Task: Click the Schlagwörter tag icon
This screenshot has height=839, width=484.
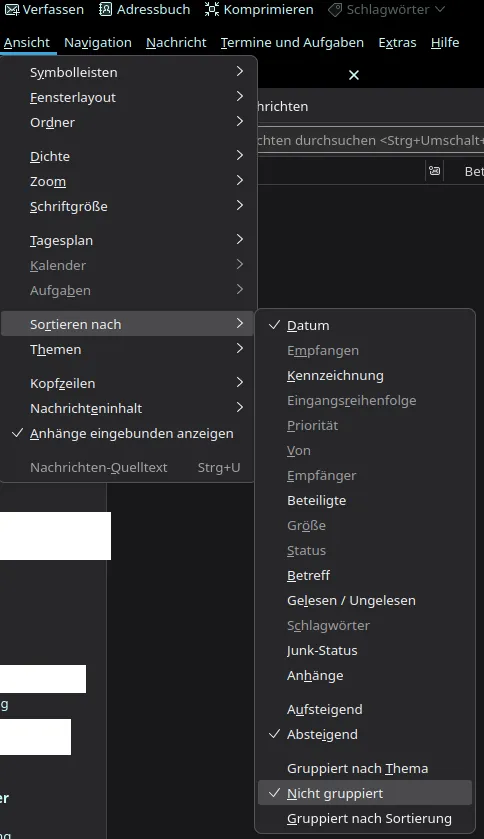Action: (335, 10)
